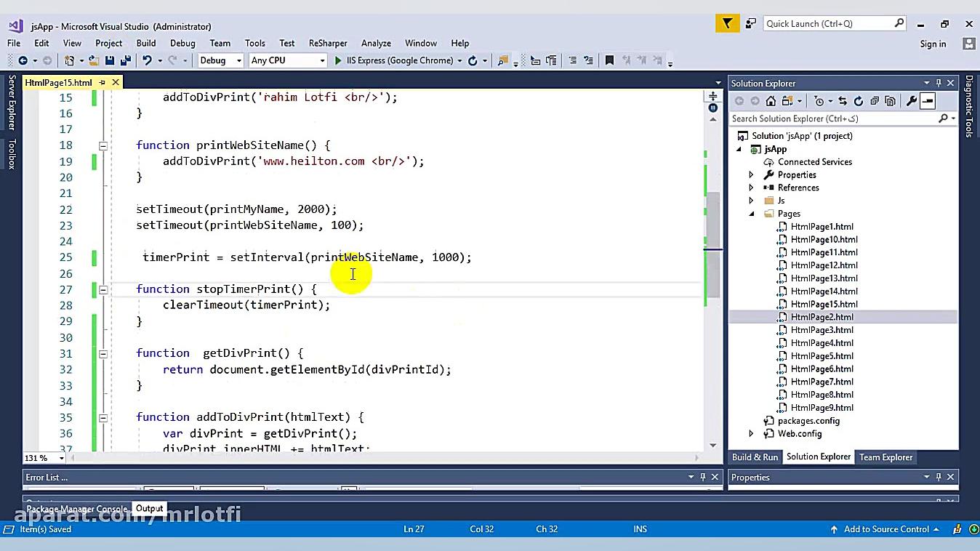Expand the References node in Solution Explorer
The height and width of the screenshot is (551, 980).
click(x=751, y=188)
